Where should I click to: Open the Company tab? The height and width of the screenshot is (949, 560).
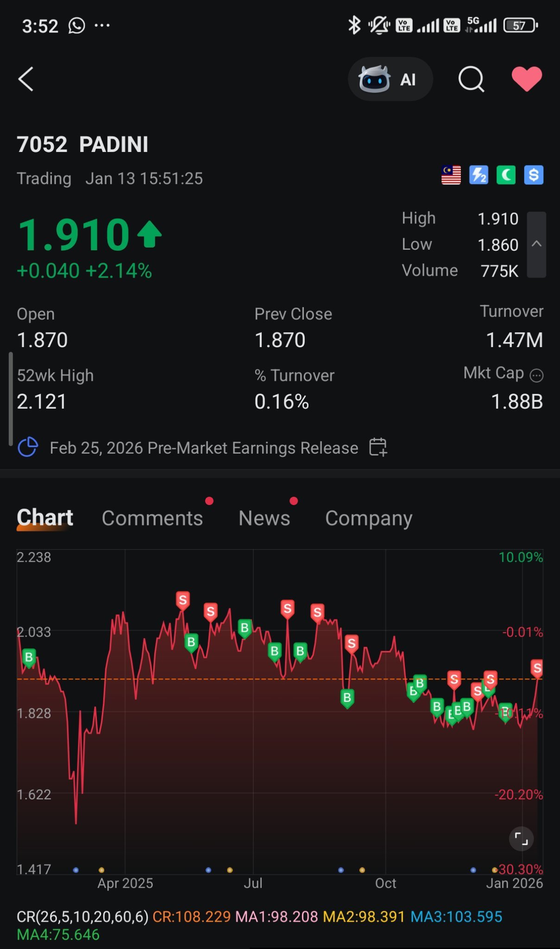coord(369,519)
